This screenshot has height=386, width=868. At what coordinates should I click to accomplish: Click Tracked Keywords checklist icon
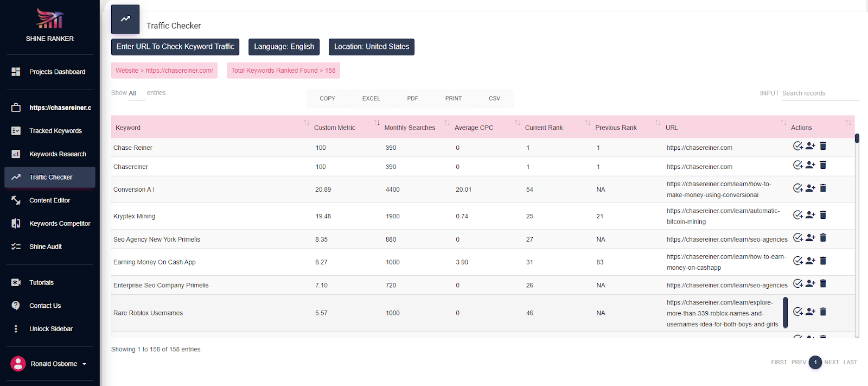click(16, 131)
